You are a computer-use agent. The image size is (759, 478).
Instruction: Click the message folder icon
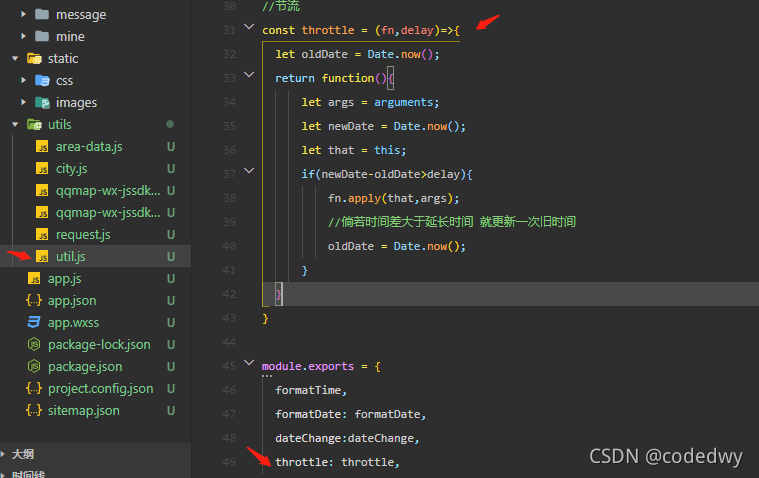pos(42,14)
